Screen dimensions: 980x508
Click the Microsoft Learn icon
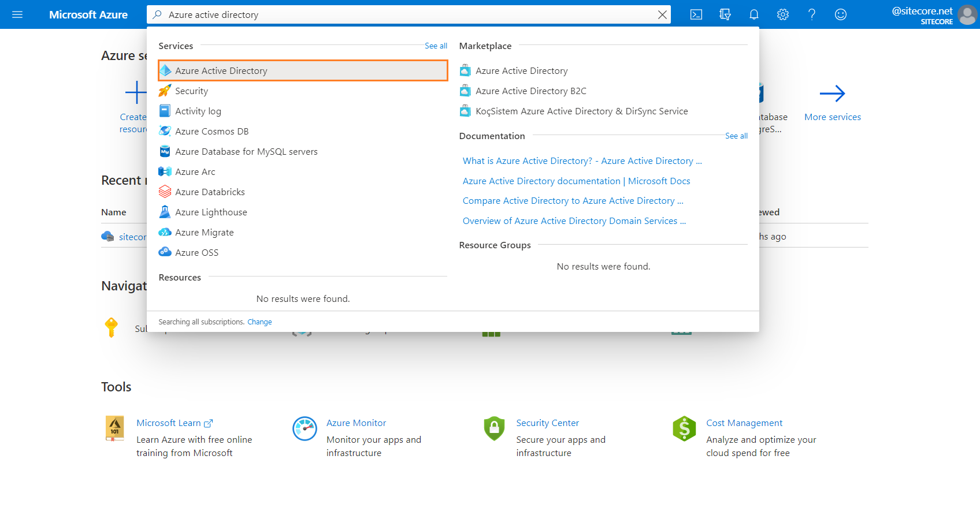coord(114,428)
